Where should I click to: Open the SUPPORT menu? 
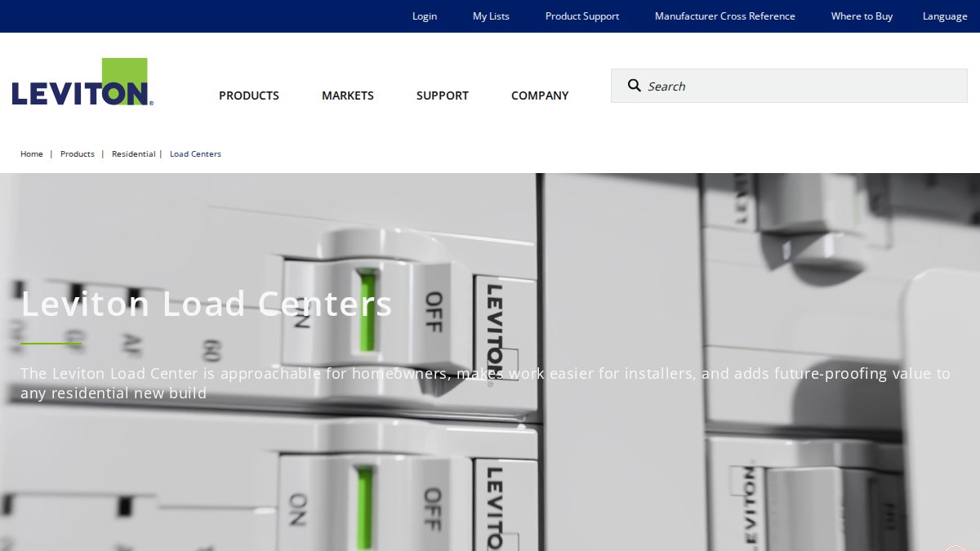[x=443, y=96]
